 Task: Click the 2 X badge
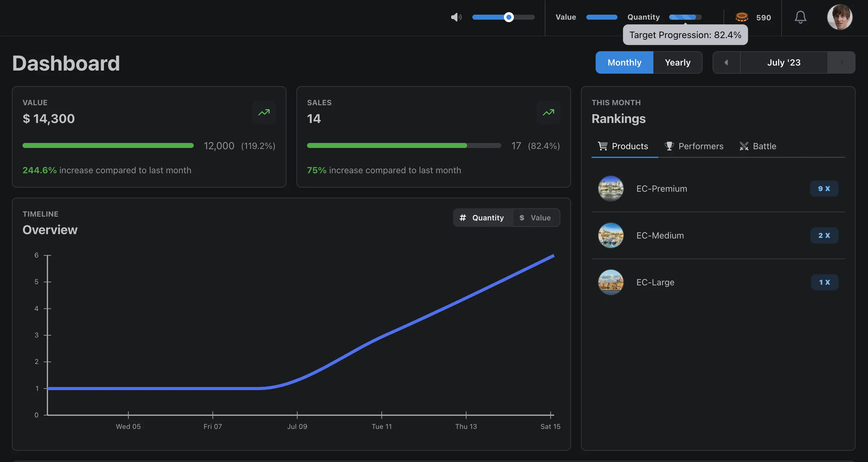coord(824,235)
